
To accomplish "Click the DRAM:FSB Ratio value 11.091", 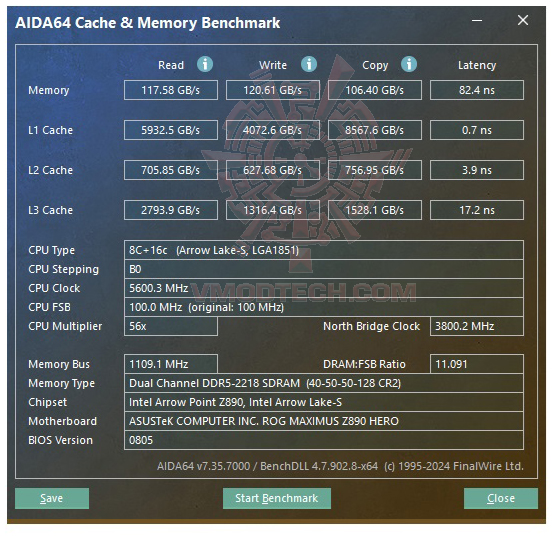I will [477, 364].
